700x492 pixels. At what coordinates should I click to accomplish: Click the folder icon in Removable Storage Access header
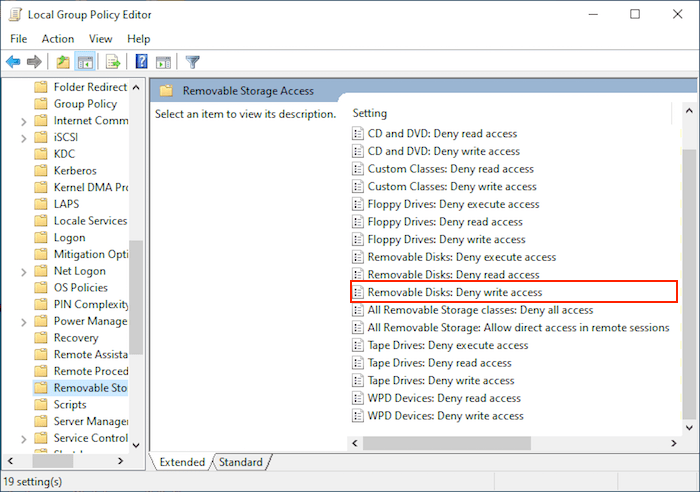[x=166, y=91]
